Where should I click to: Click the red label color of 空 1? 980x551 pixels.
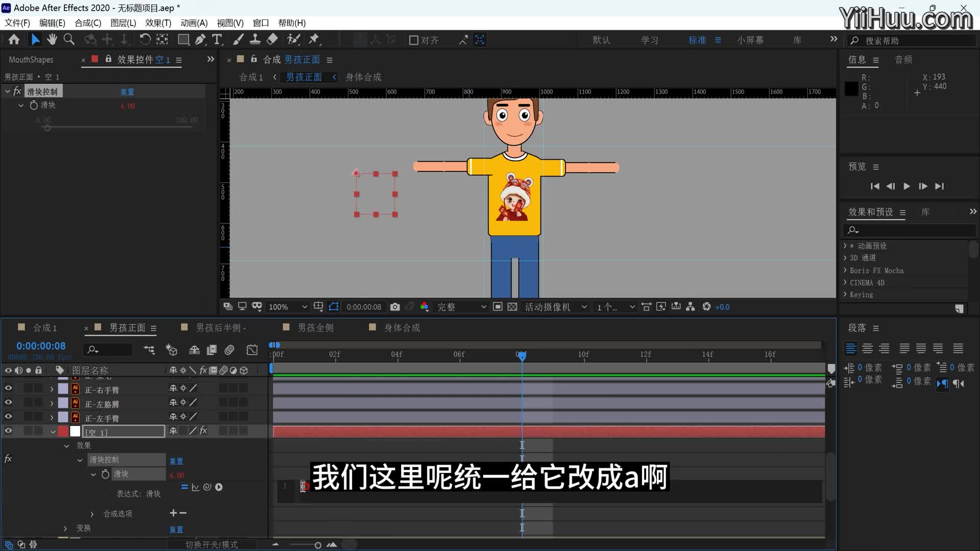coord(63,432)
